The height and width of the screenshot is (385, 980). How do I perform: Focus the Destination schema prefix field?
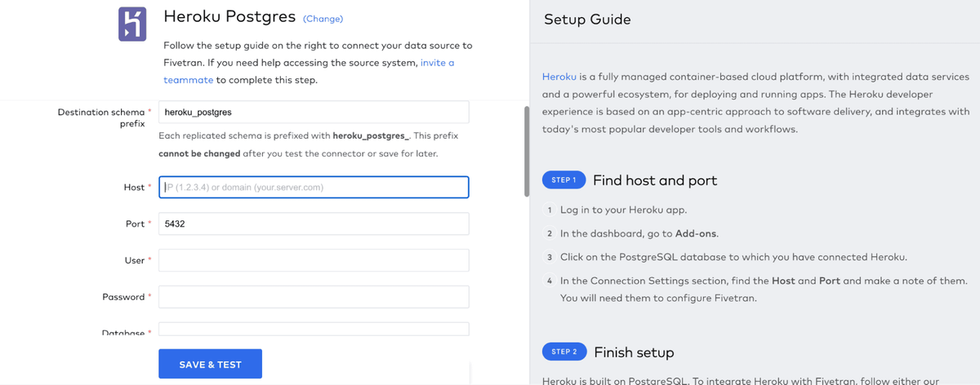314,112
